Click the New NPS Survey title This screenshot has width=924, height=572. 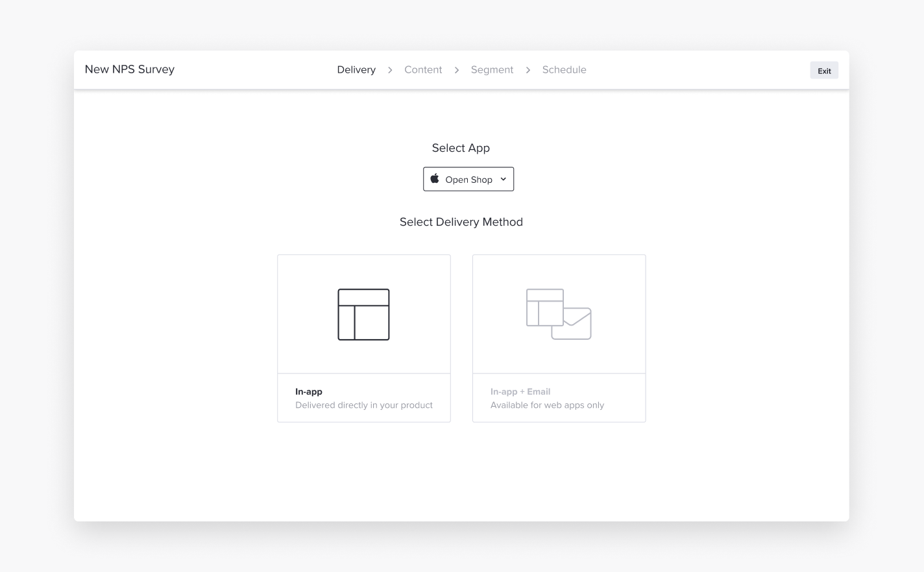pyautogui.click(x=130, y=69)
